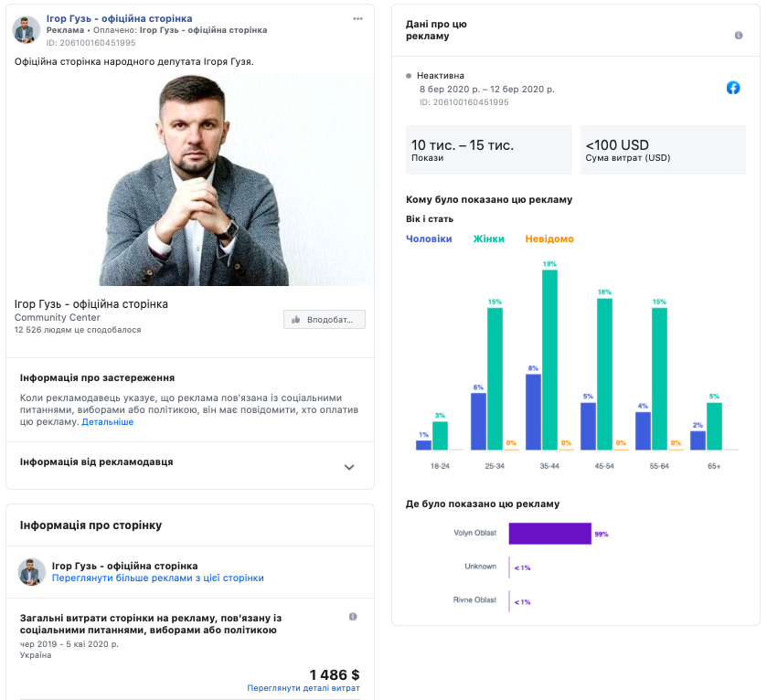Toggle the "Жінки" legend series
767x700 pixels.
coord(488,239)
